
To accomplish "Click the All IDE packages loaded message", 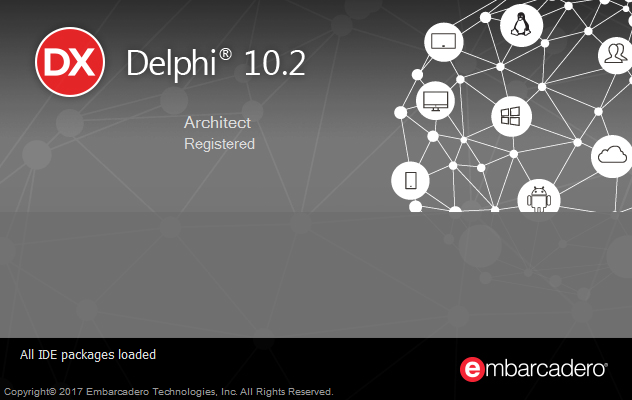I will [88, 355].
